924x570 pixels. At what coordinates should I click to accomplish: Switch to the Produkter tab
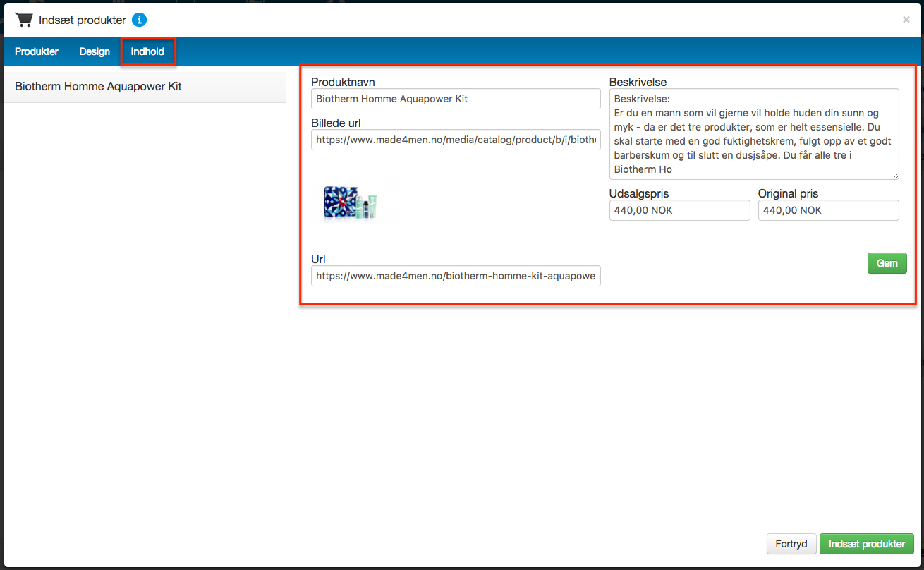pos(37,51)
